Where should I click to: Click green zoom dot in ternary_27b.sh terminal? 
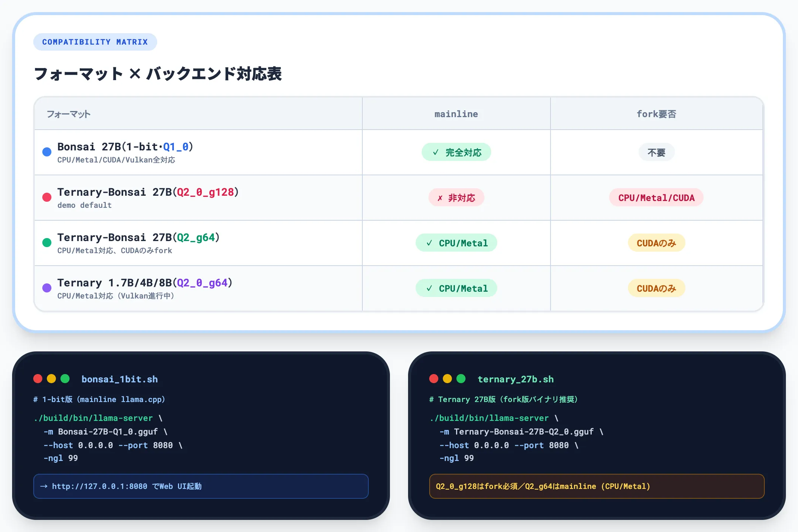coord(461,379)
